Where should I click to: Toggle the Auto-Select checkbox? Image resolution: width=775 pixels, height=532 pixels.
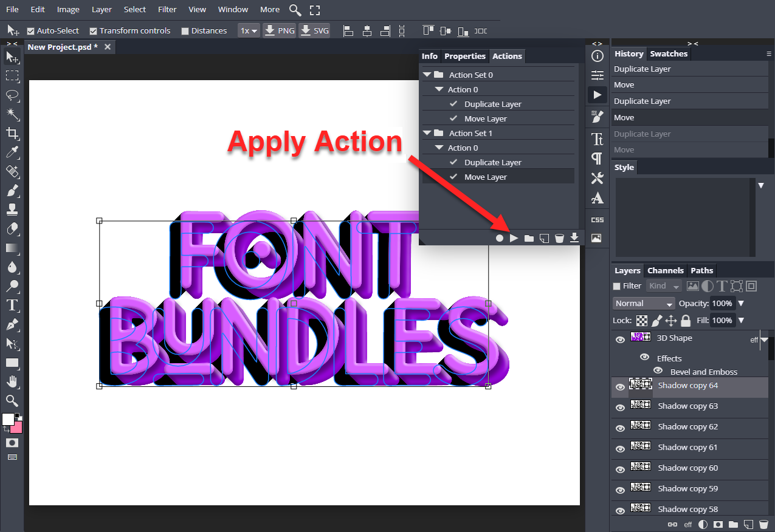click(30, 31)
